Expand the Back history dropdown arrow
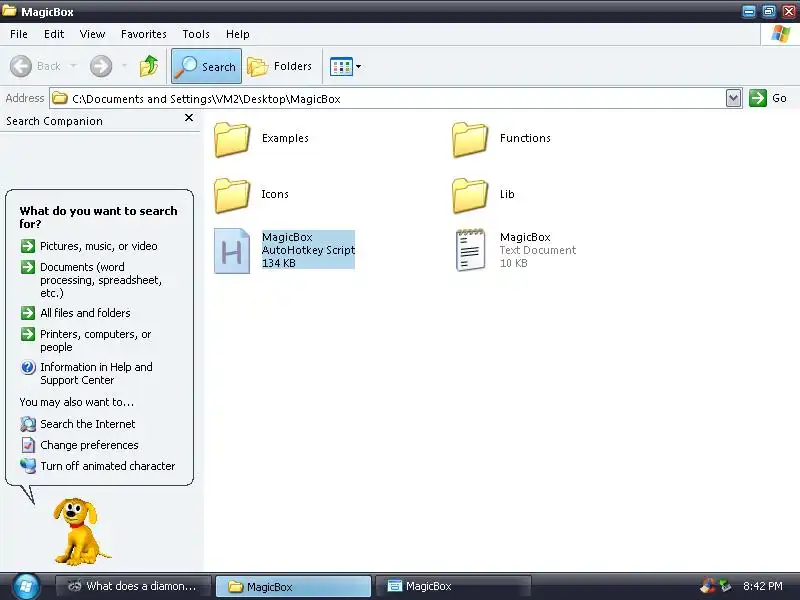The width and height of the screenshot is (800, 600). [73, 66]
